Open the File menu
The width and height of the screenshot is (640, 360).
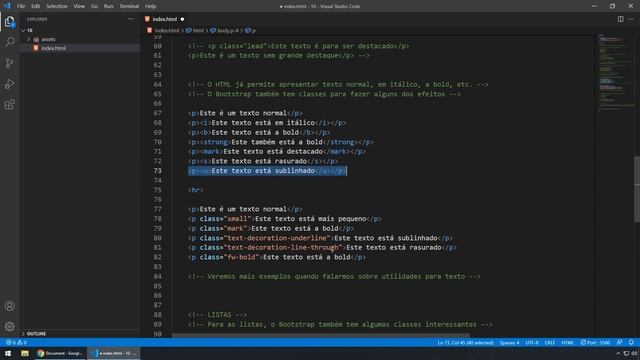[21, 6]
